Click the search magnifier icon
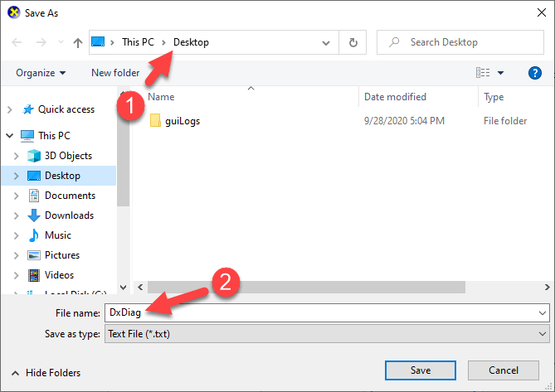This screenshot has height=392, width=555. (394, 42)
